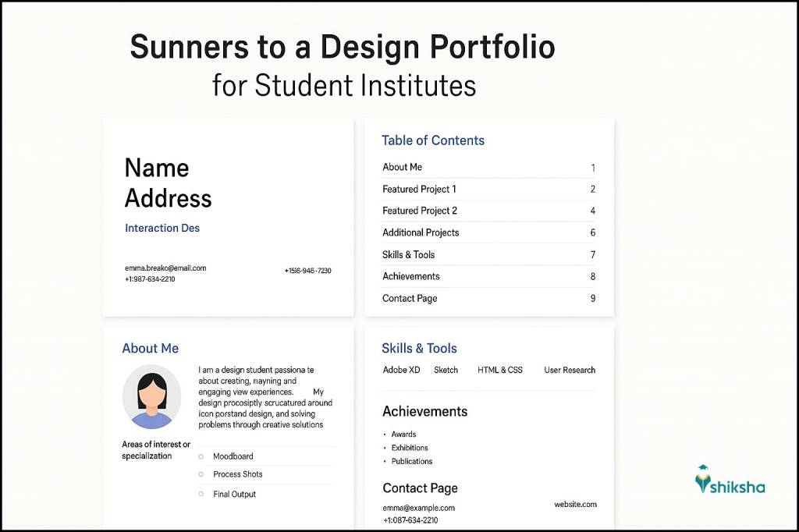Click the profile avatar illustration
This screenshot has width=799, height=532.
[151, 396]
